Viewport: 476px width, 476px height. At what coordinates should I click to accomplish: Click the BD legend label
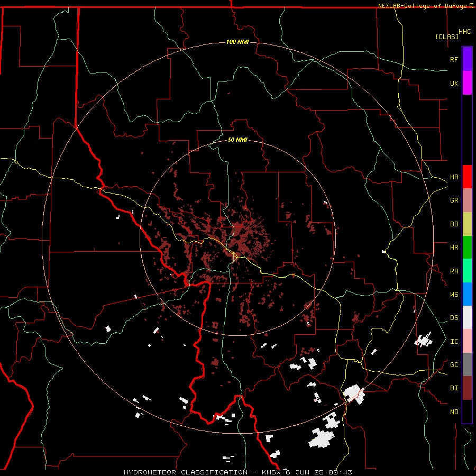[x=454, y=224]
